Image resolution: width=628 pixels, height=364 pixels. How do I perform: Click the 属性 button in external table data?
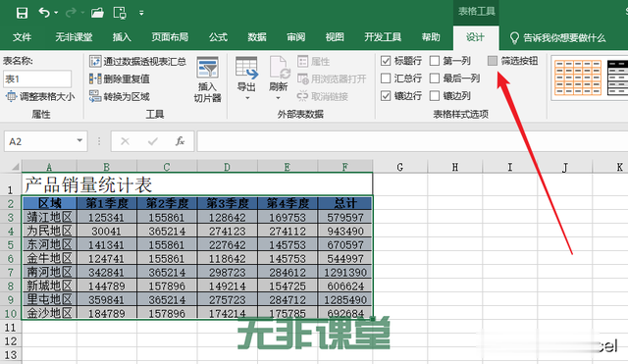314,61
